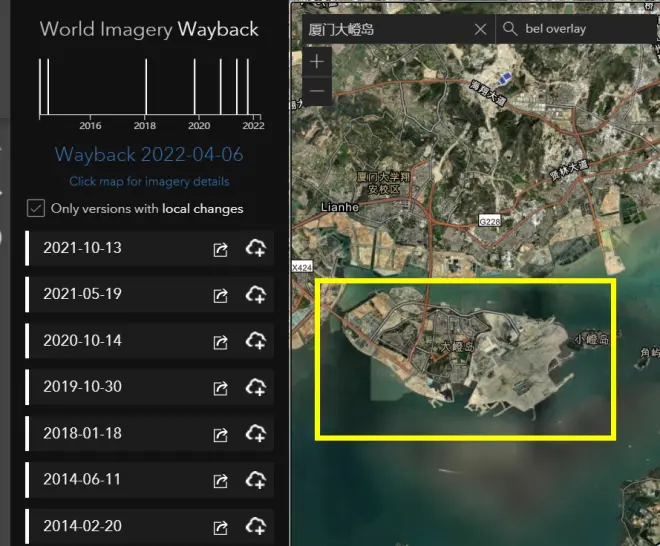The image size is (660, 546).
Task: Add 2014-02-20 version to webmap
Action: 256,526
